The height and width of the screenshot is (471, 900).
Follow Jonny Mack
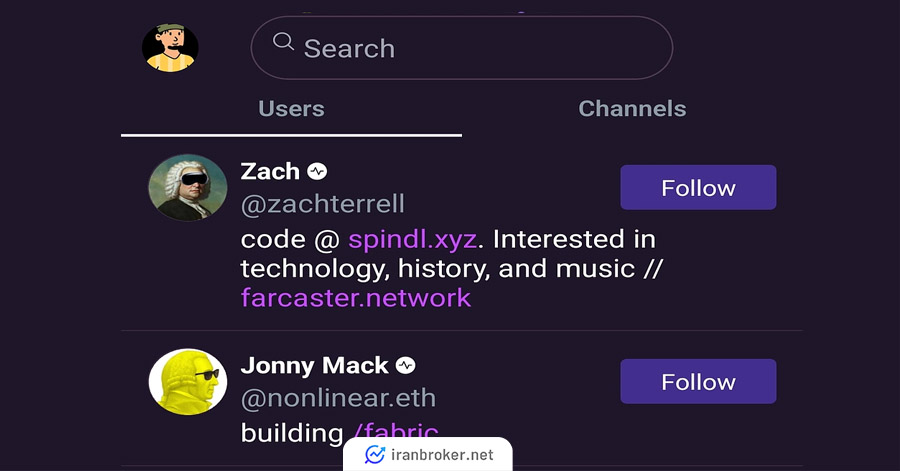coord(698,382)
